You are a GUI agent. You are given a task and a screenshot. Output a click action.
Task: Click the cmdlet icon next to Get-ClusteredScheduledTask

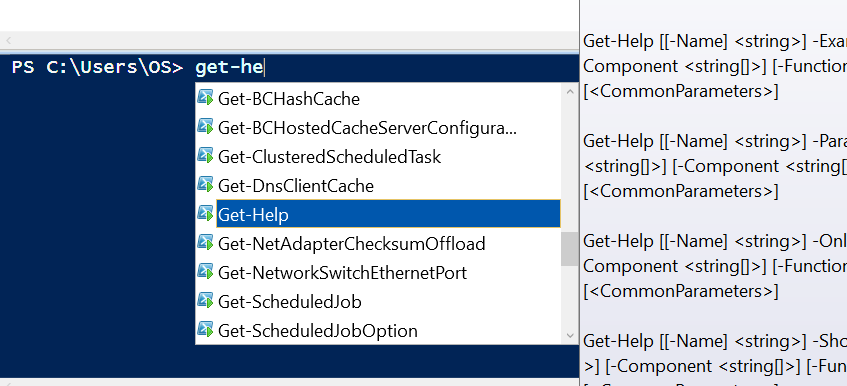(x=205, y=156)
